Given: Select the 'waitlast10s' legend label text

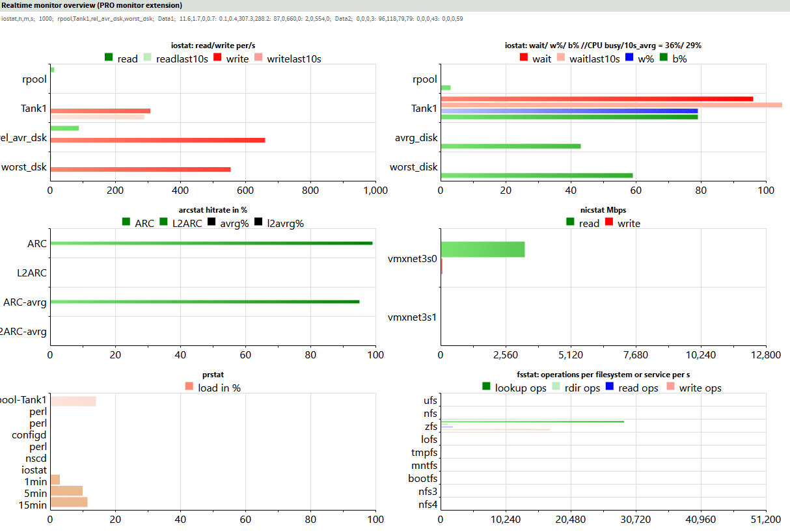Looking at the screenshot, I should [x=595, y=59].
